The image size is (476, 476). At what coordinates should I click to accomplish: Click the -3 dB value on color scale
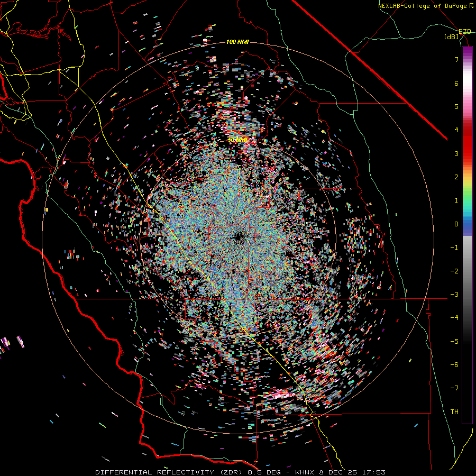[454, 295]
